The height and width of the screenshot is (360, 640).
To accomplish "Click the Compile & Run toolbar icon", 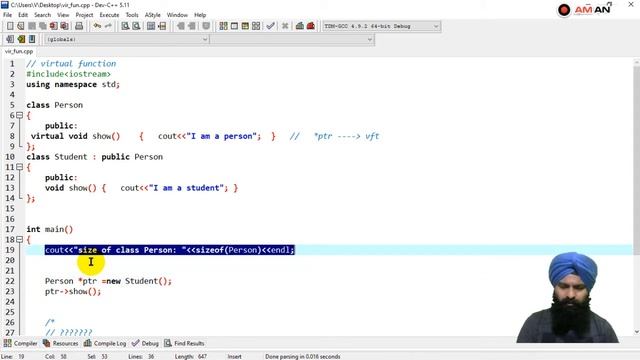I will pos(245,26).
